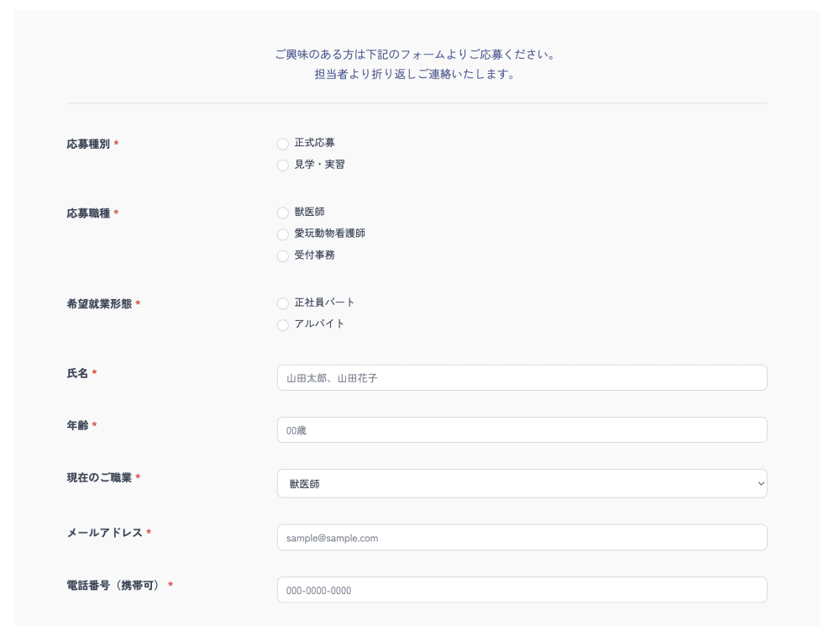The width and height of the screenshot is (840, 626).
Task: Expand the occupation list showing 獣医師
Action: click(x=521, y=483)
